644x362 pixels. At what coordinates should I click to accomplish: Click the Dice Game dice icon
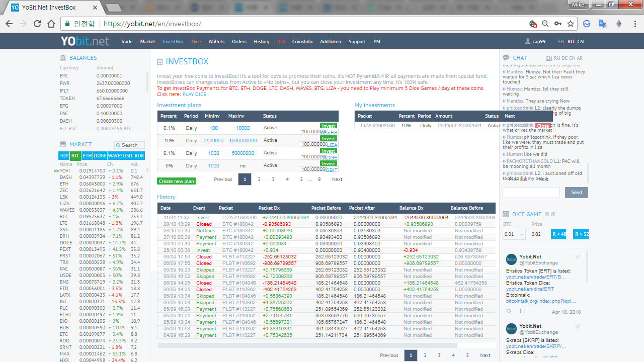click(506, 214)
